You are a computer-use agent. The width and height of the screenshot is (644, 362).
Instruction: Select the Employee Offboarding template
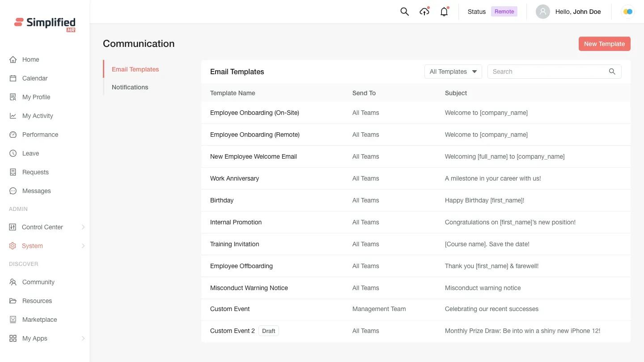[241, 266]
